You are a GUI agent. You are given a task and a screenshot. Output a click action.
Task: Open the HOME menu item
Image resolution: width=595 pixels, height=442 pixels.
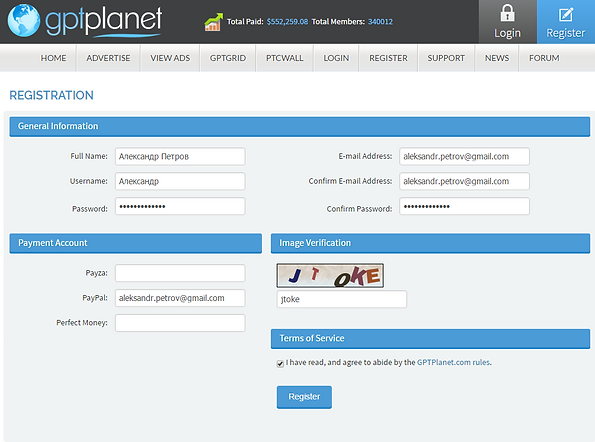pos(54,58)
